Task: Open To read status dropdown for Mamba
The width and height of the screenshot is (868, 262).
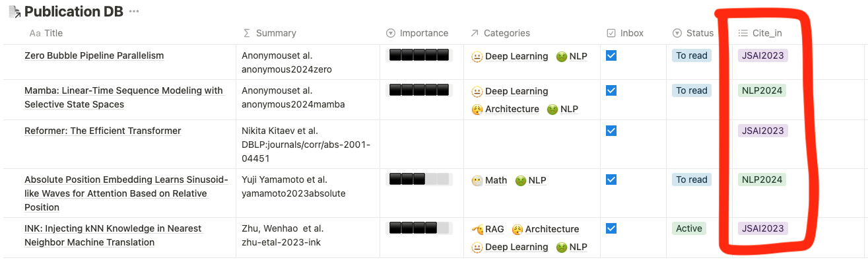Action: click(x=692, y=90)
